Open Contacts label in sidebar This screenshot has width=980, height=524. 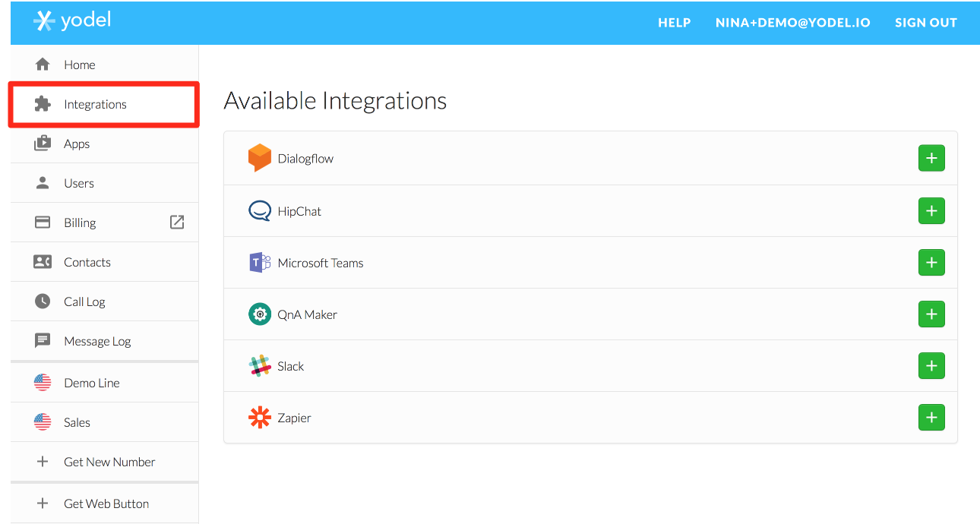87,262
